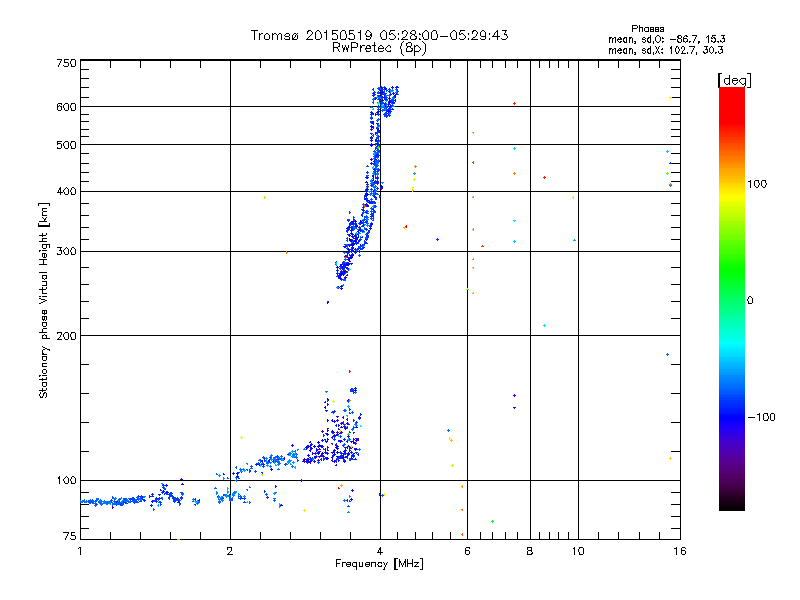
Task: Click the y-axis tick label '200'
Action: pyautogui.click(x=66, y=336)
